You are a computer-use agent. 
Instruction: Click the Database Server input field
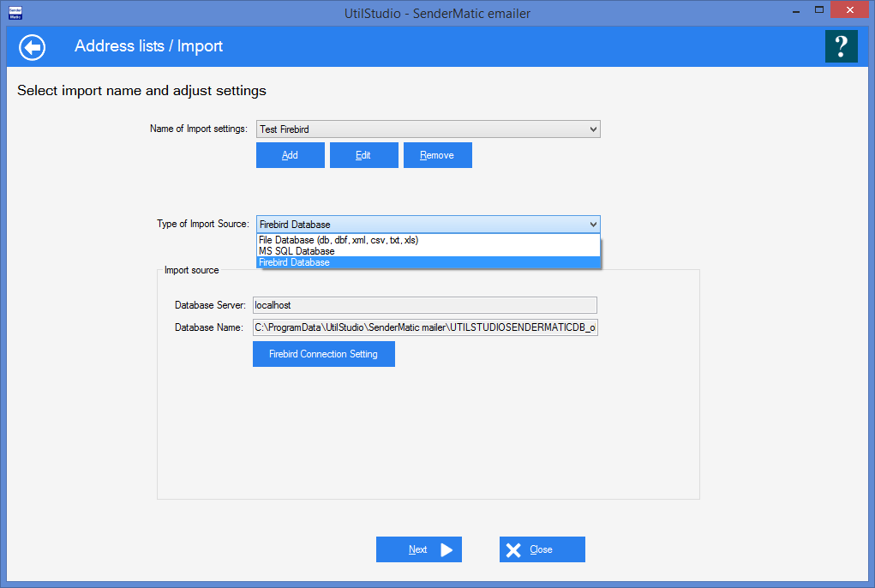coord(424,305)
